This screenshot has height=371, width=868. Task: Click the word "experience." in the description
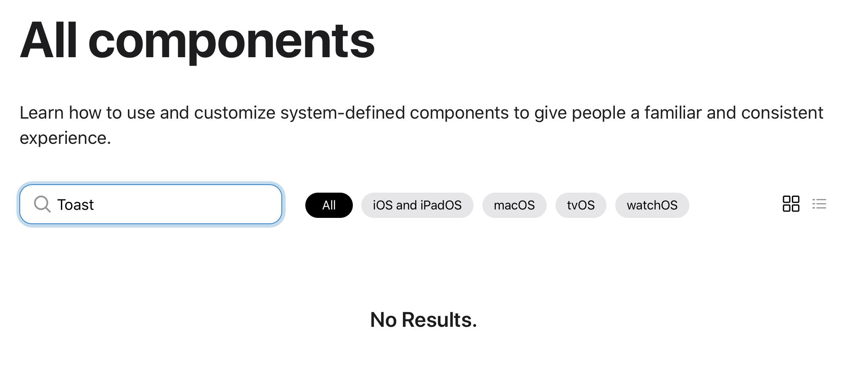pyautogui.click(x=65, y=138)
